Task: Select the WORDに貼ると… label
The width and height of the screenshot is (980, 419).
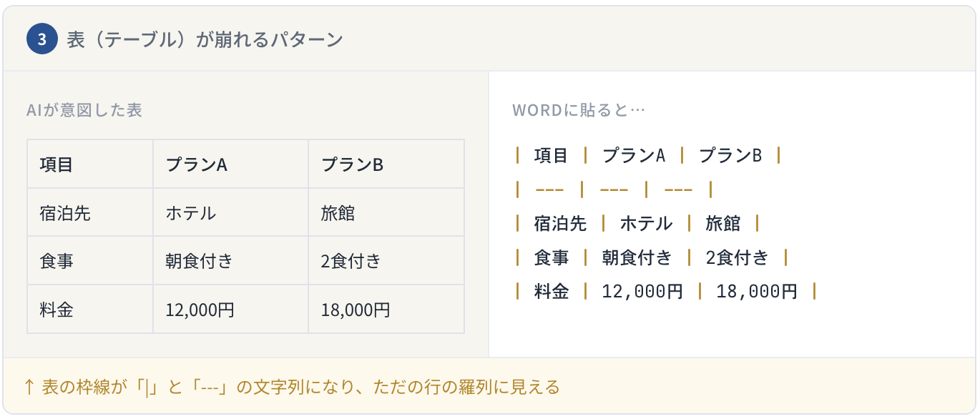Action: coord(579,110)
